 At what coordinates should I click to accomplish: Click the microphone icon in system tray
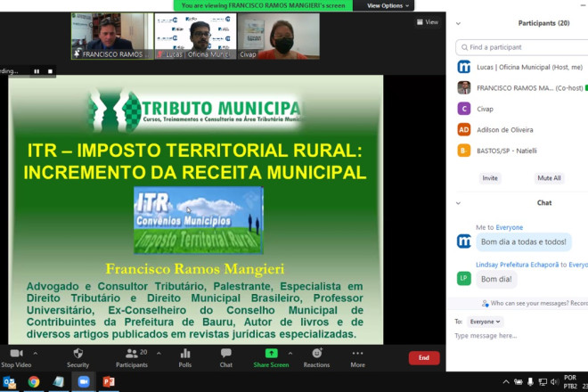coord(530,382)
